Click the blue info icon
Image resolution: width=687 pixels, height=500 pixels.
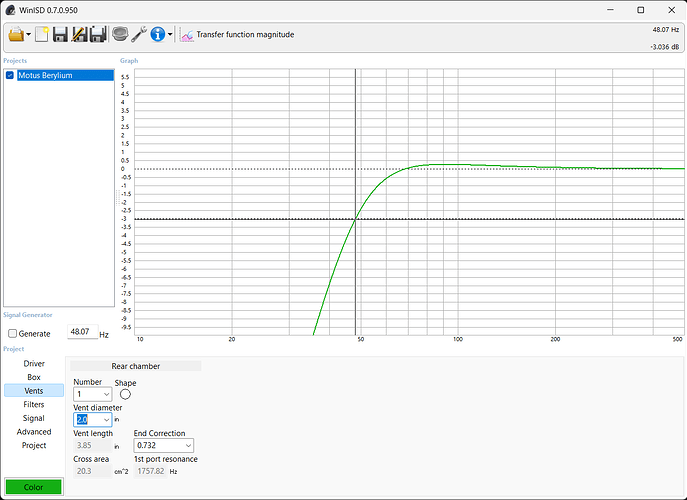click(157, 34)
